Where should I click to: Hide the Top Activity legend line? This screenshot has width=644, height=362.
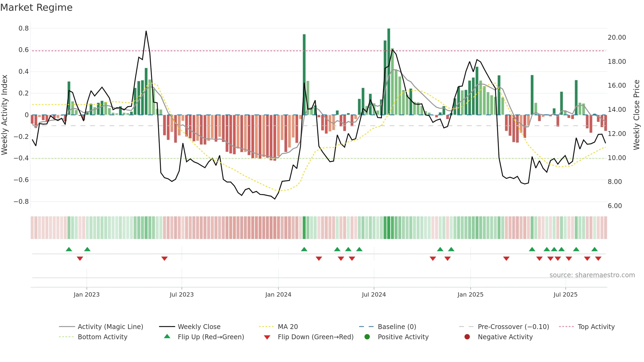point(587,327)
